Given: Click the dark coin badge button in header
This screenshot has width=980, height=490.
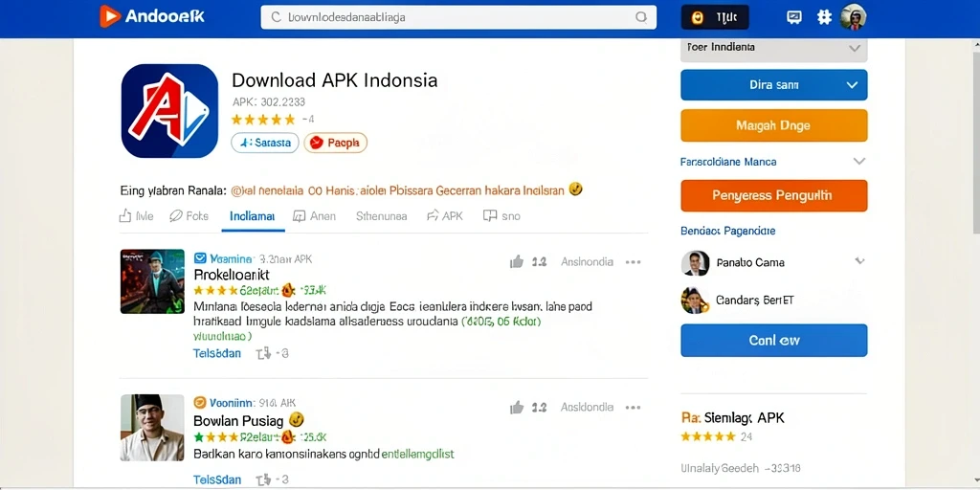Looking at the screenshot, I should click(x=715, y=17).
